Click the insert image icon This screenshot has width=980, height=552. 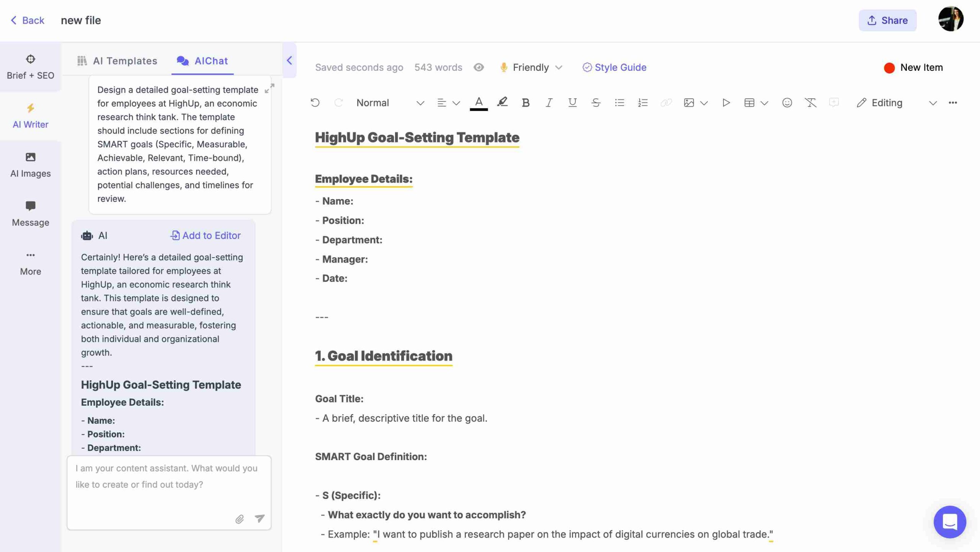tap(689, 103)
